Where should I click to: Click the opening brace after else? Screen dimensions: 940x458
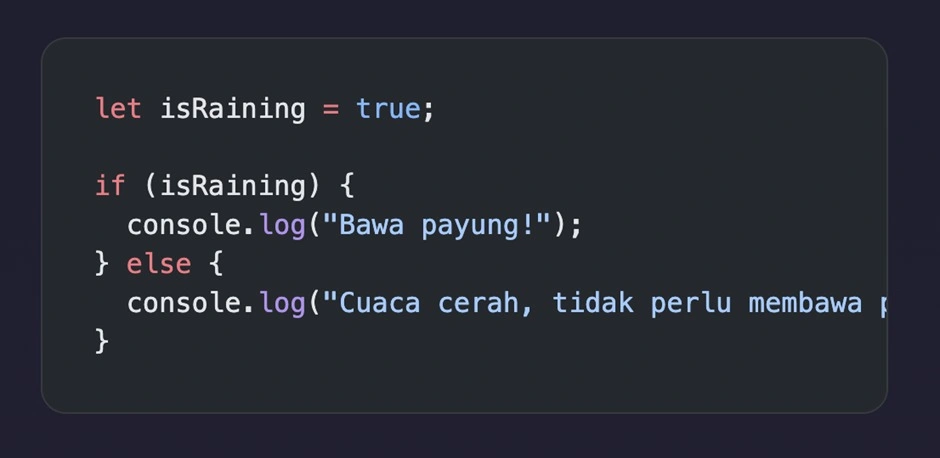(x=216, y=264)
